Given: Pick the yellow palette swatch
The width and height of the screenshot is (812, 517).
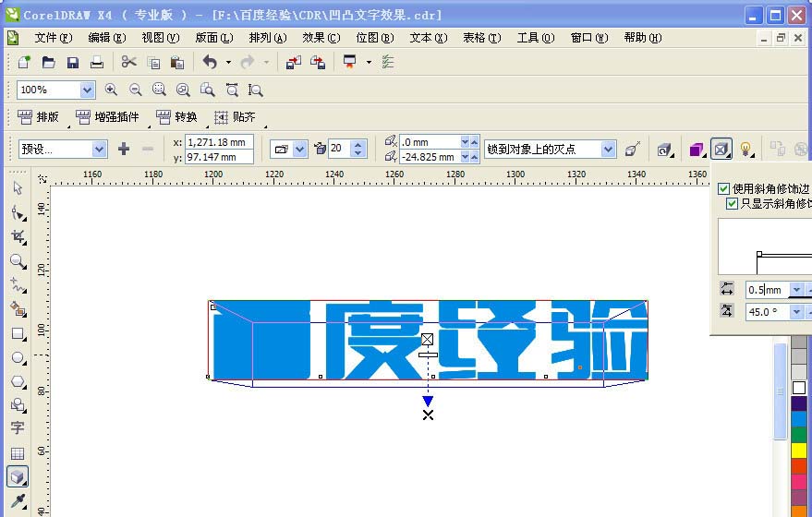Looking at the screenshot, I should 799,451.
